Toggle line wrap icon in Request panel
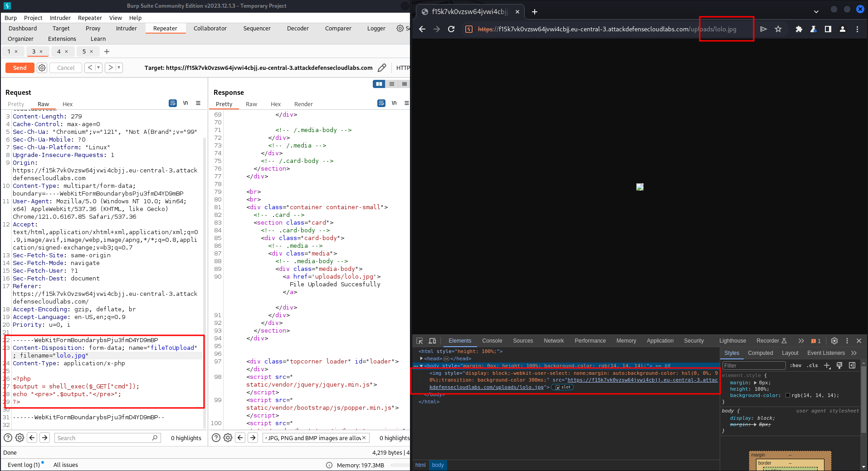This screenshot has width=868, height=471. pyautogui.click(x=173, y=103)
